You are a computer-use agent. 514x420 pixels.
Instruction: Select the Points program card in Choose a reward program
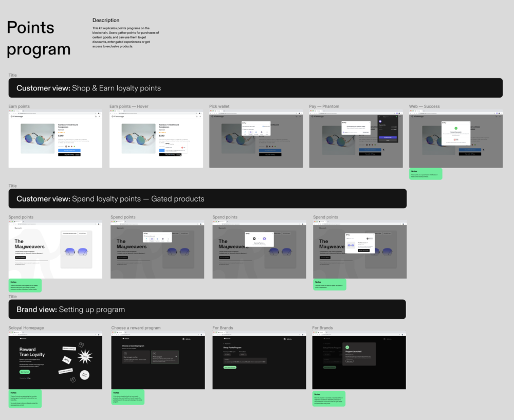coord(165,357)
